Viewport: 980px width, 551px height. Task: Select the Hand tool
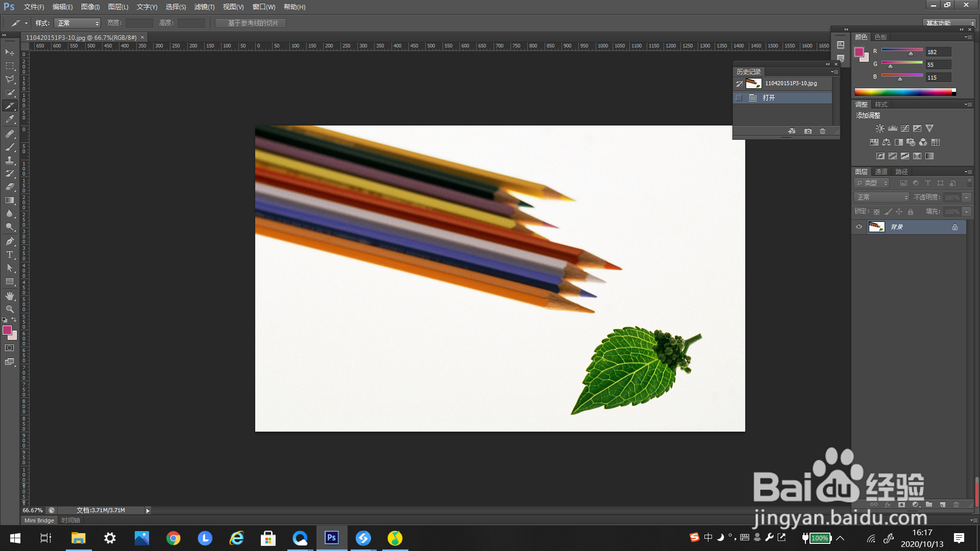point(10,296)
